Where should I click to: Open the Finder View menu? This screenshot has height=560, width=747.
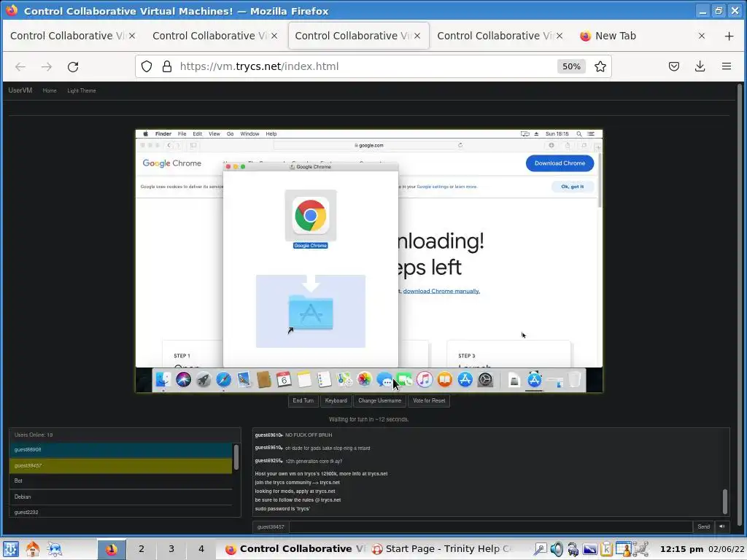(x=214, y=134)
